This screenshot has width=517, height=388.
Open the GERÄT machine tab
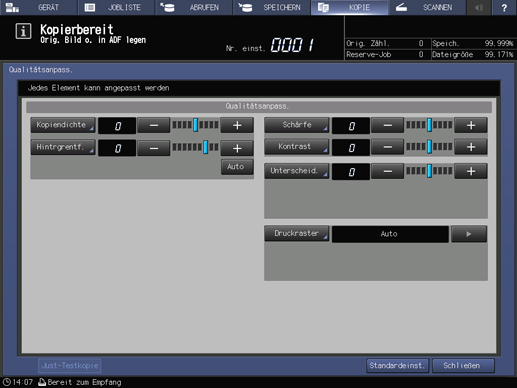click(x=39, y=7)
